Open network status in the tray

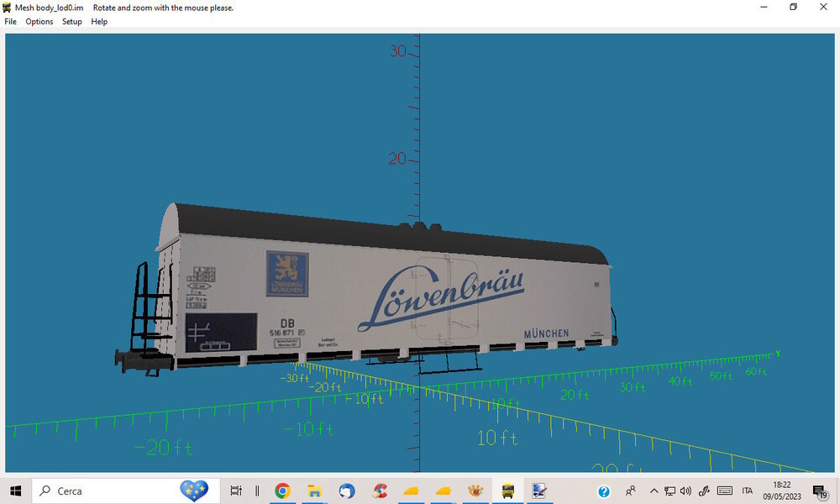point(669,491)
